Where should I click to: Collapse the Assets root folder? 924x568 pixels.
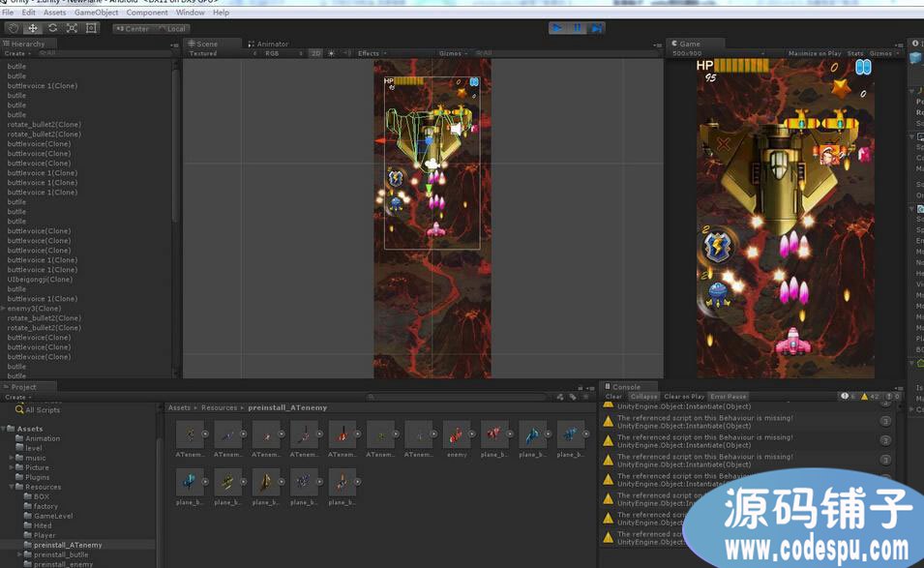[4, 429]
